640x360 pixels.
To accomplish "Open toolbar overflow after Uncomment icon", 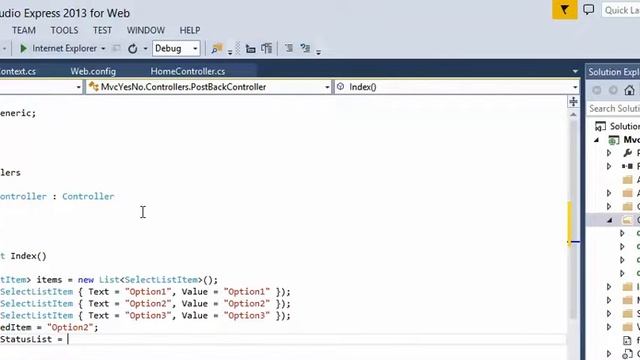I will [318, 52].
